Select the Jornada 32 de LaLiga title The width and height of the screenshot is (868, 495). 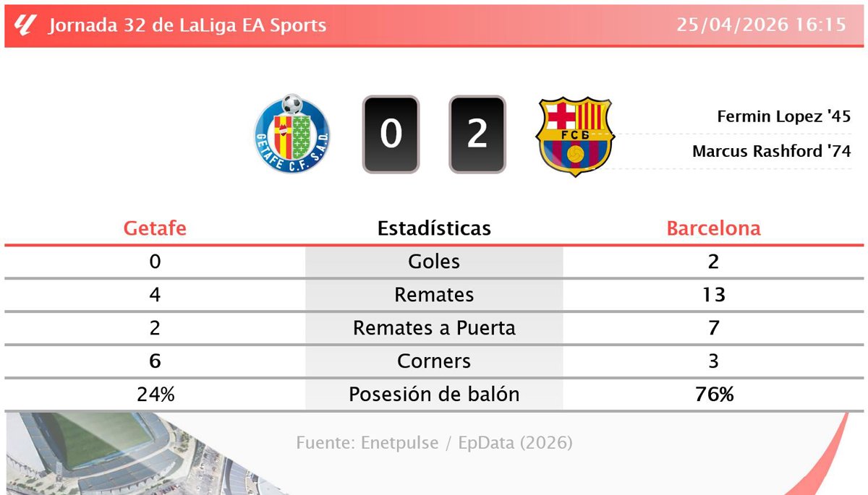[x=187, y=25]
